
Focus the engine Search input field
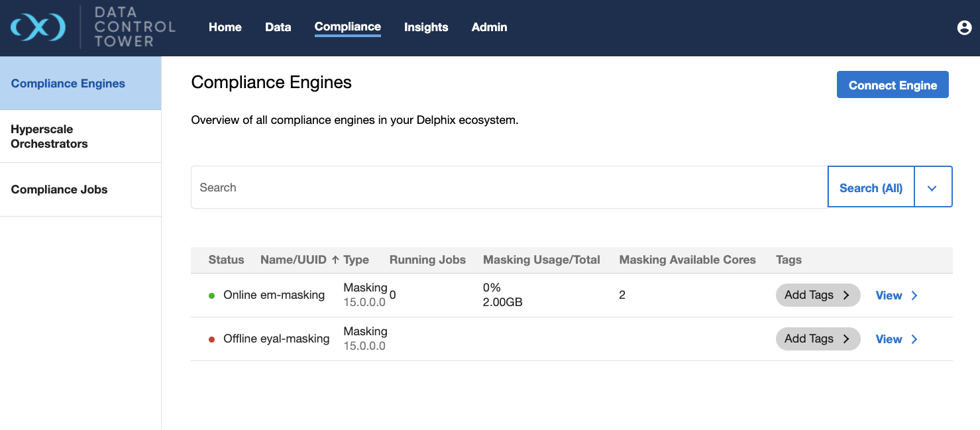(509, 188)
